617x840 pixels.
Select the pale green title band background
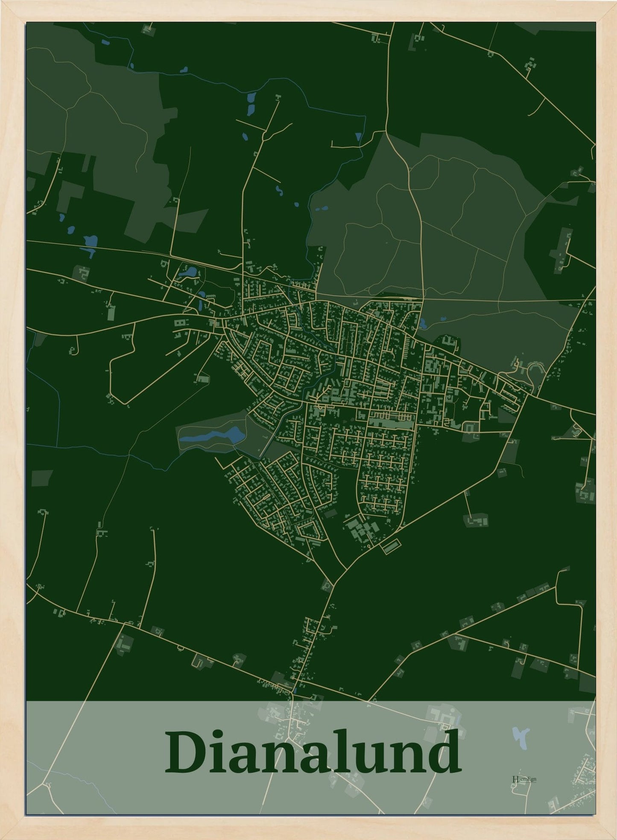pos(311,757)
